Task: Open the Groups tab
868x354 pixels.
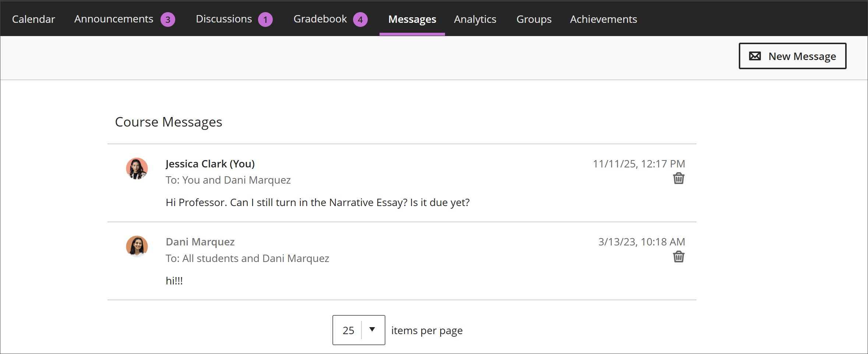Action: pyautogui.click(x=534, y=19)
